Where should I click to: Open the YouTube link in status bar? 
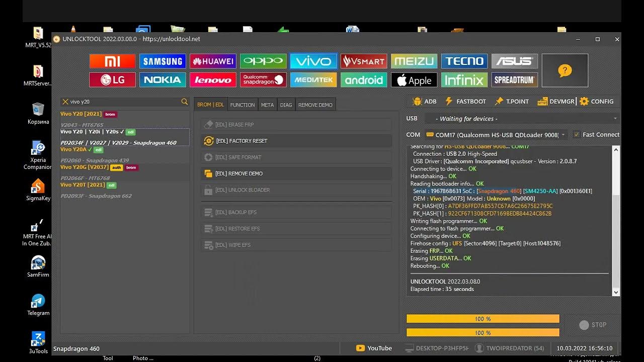374,348
